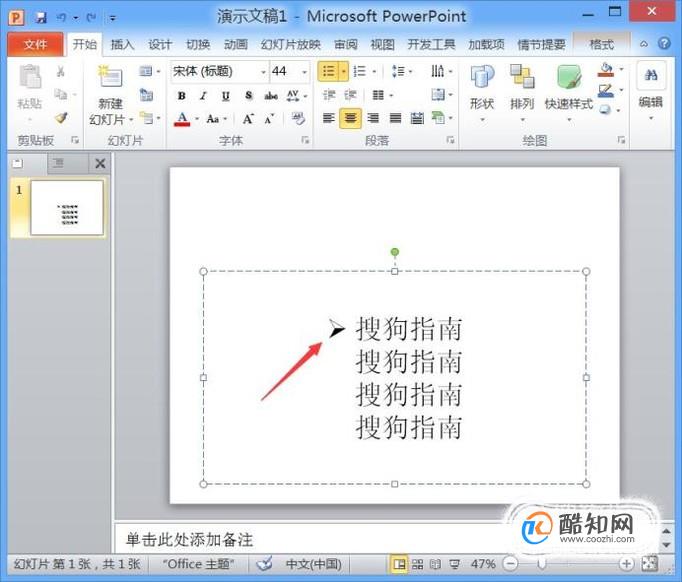Open Paragraph dialog launcher
682x582 pixels.
pyautogui.click(x=450, y=140)
